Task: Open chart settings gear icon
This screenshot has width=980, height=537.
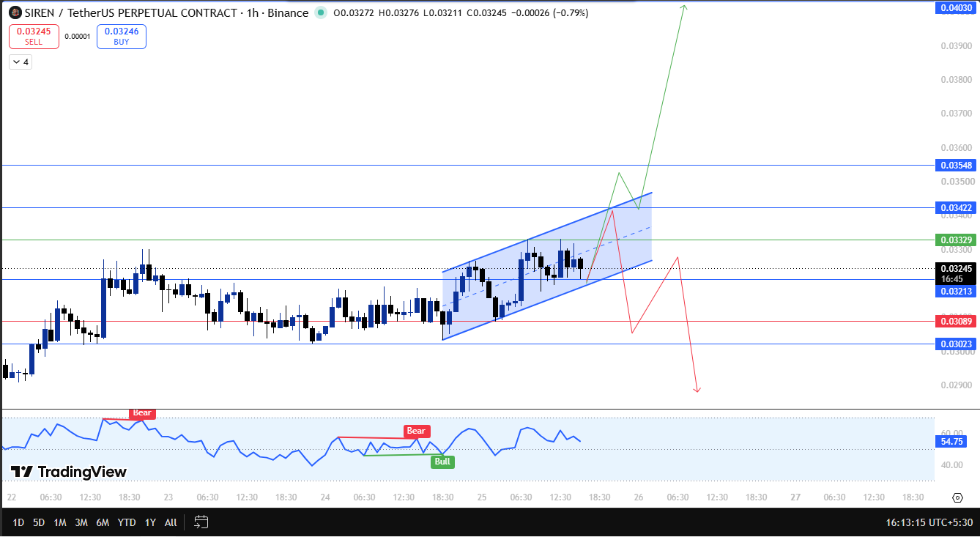Action: pos(957,497)
